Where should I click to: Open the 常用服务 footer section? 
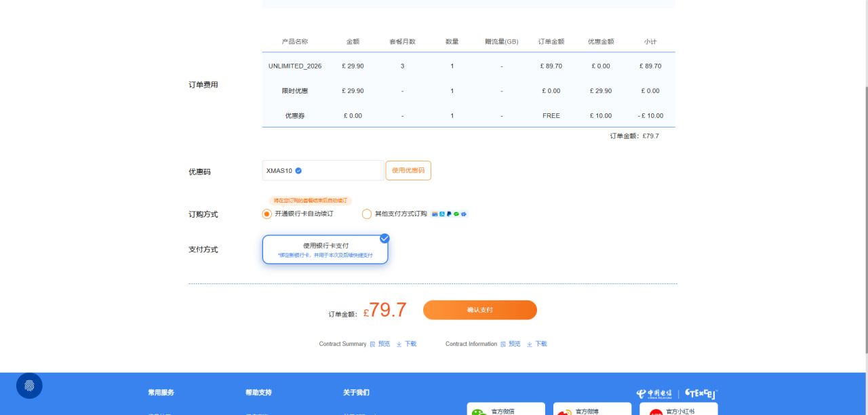tap(161, 393)
